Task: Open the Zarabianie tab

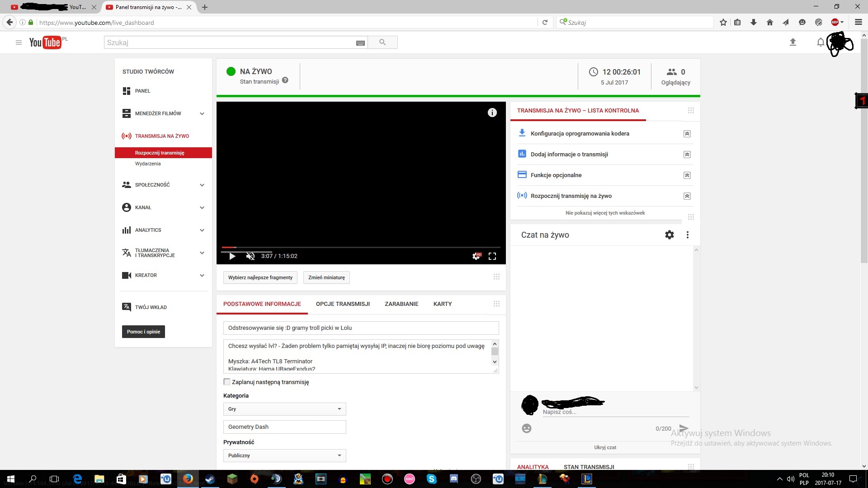Action: pos(401,304)
